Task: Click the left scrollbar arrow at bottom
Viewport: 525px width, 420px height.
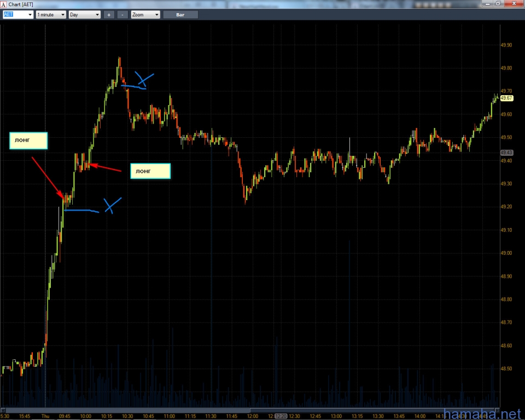Action: (x=3, y=410)
